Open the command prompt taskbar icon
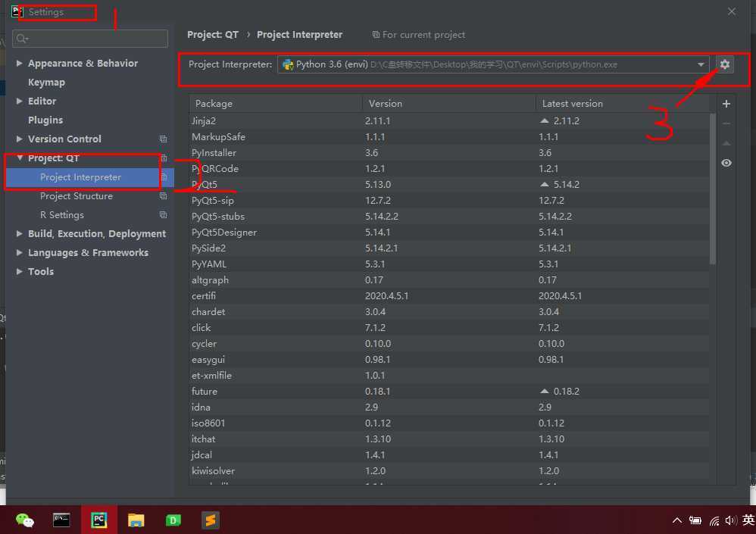This screenshot has width=756, height=534. pos(61,520)
